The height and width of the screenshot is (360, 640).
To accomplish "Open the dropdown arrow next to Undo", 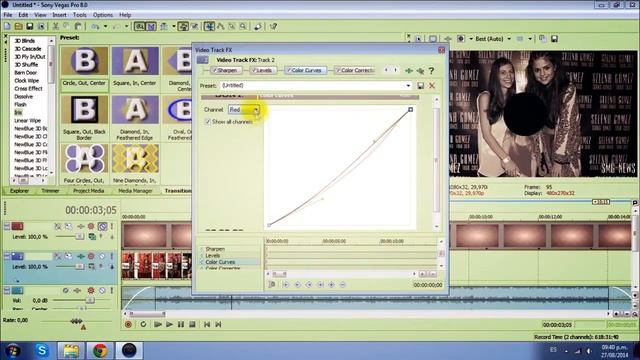I will pos(105,27).
